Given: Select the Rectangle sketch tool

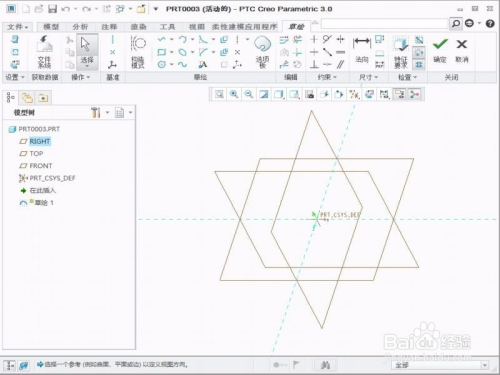Looking at the screenshot, I should (162, 52).
